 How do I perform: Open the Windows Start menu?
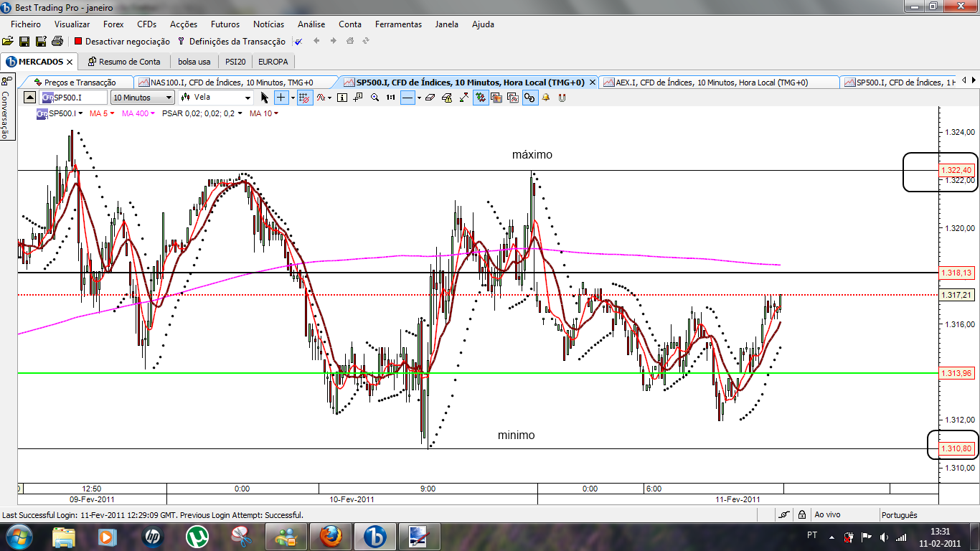click(x=19, y=536)
